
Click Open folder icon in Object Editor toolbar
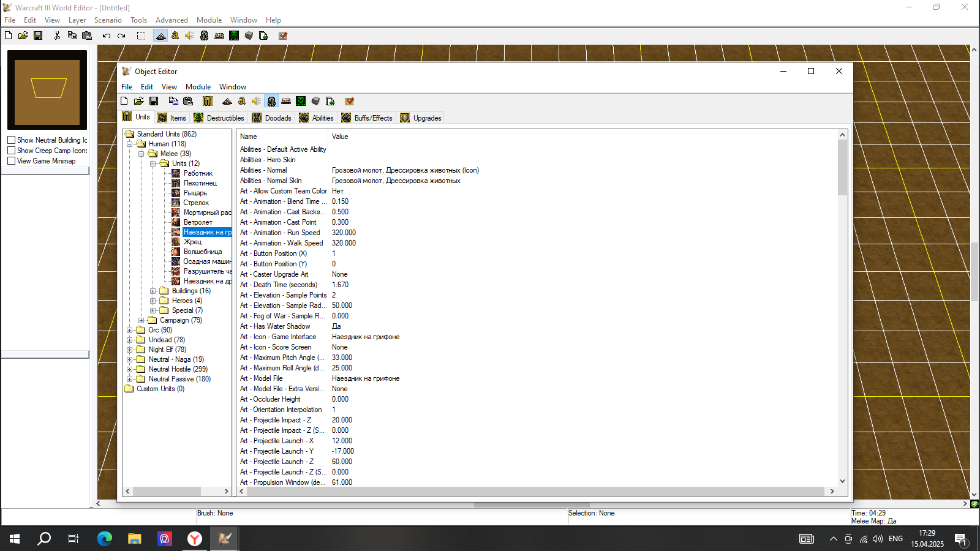click(139, 101)
